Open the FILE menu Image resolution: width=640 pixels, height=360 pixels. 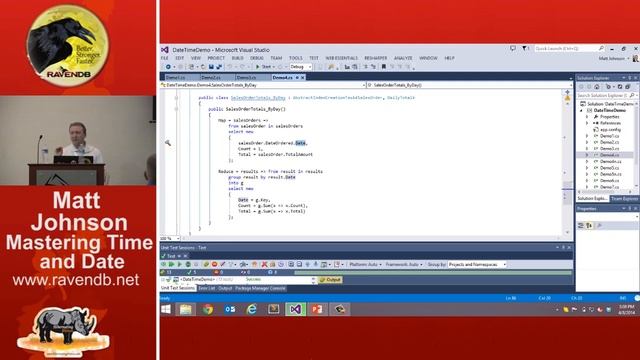tap(164, 58)
